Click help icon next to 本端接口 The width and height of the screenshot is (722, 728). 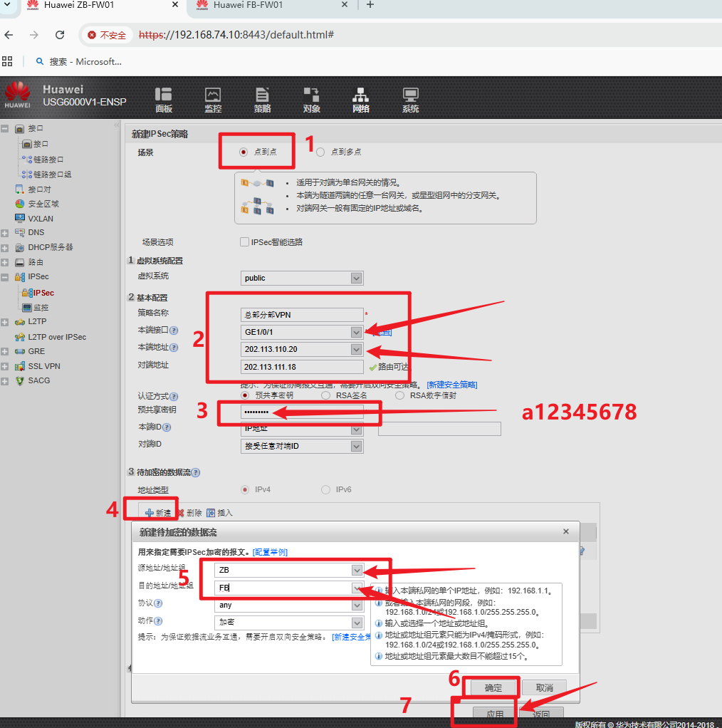click(x=174, y=331)
